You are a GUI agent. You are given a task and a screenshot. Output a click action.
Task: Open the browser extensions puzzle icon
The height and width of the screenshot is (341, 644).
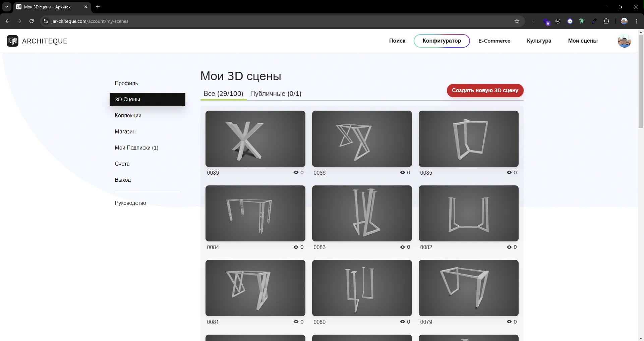[606, 21]
